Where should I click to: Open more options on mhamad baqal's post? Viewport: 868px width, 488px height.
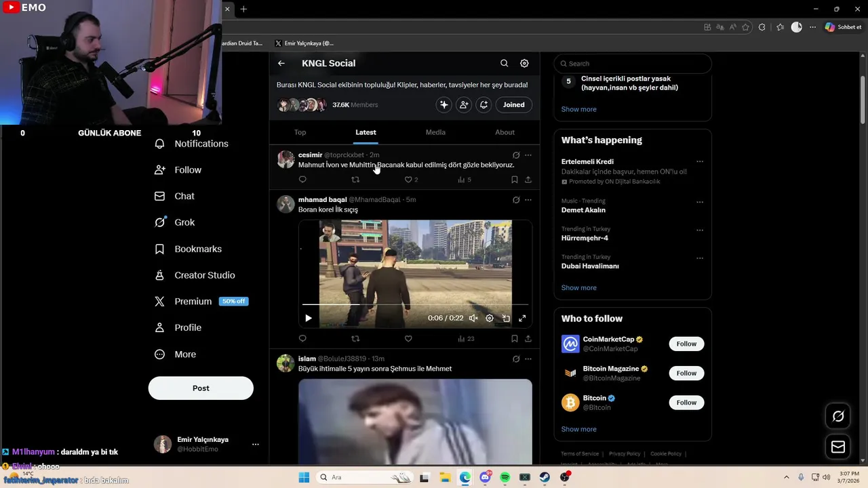[528, 200]
